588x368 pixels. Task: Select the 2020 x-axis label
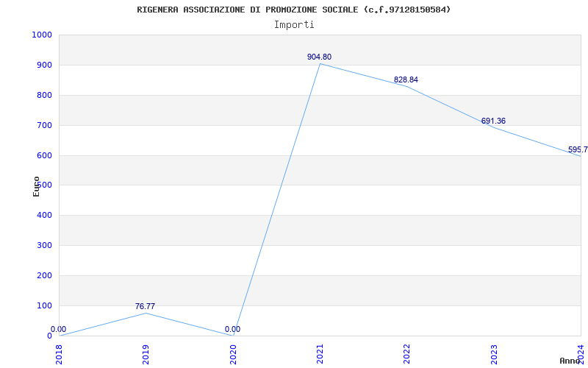click(233, 355)
